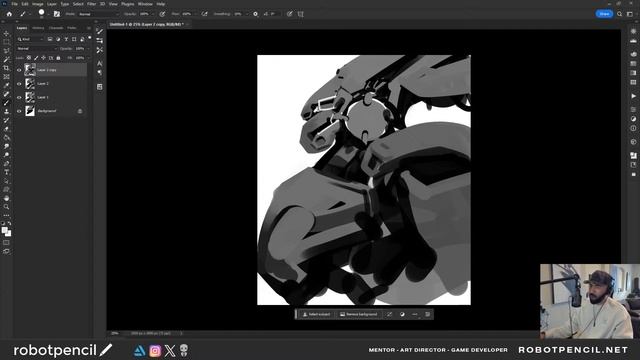The height and width of the screenshot is (360, 640).
Task: Click Remove background in contextual bar
Action: pos(359,314)
